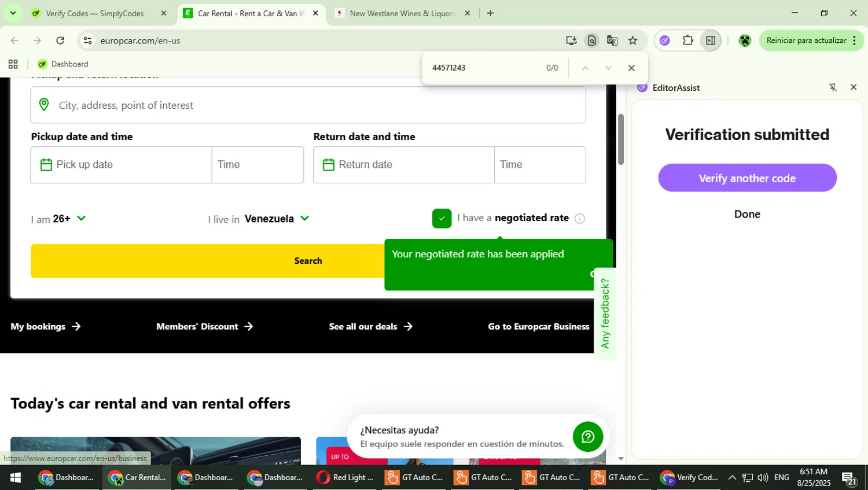Uncheck the negotiated rate checkbox
Screen dimensions: 868x490
442,218
